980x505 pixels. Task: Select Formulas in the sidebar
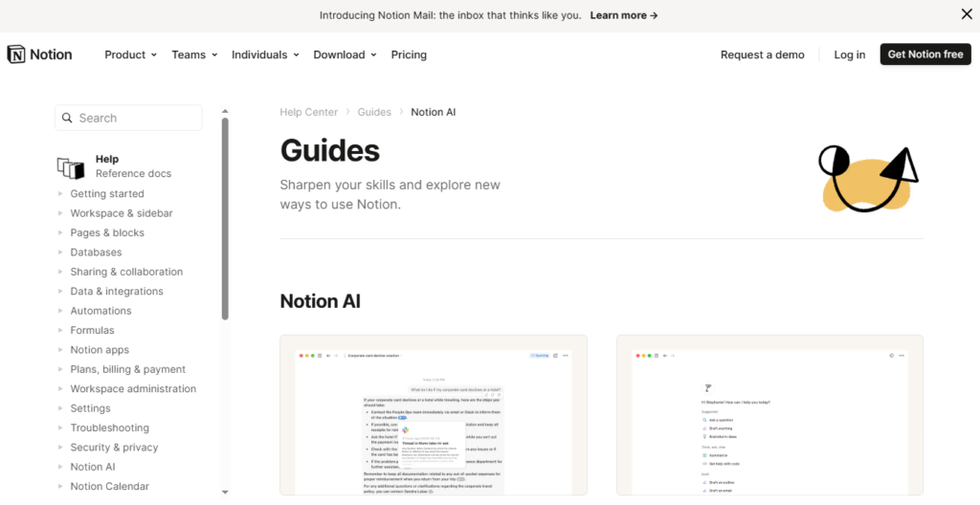tap(92, 330)
